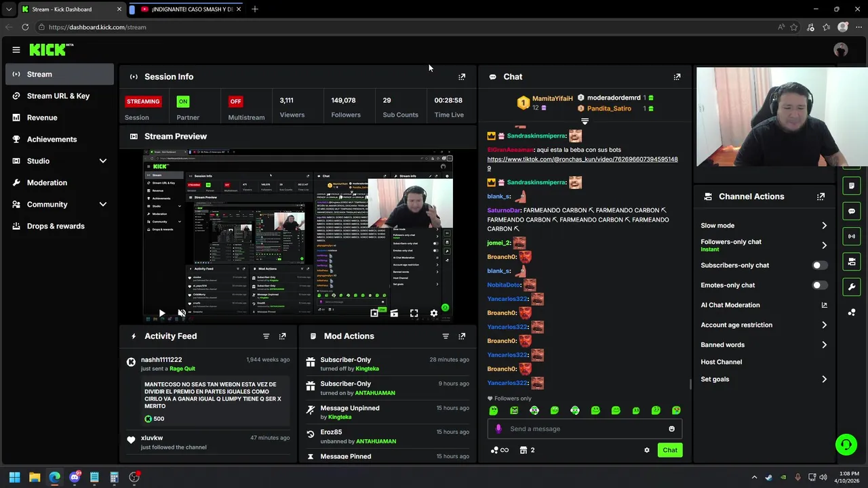Image resolution: width=868 pixels, height=488 pixels.
Task: Open AI Chat Moderation external link
Action: pos(824,305)
